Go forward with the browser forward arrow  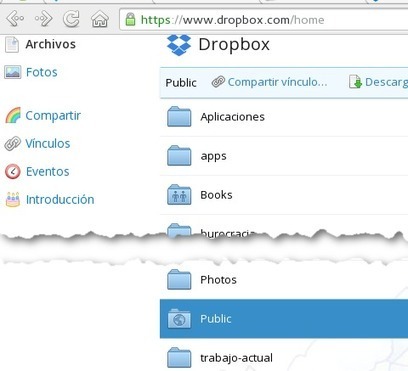43,19
